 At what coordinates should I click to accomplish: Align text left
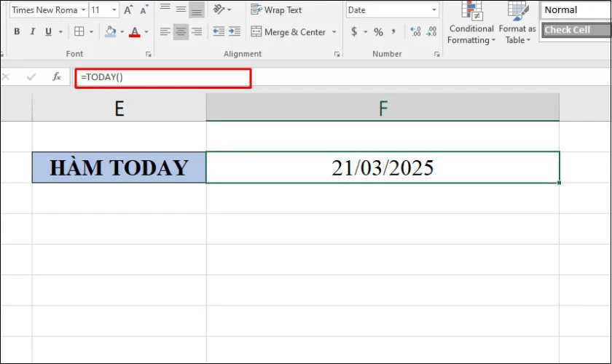[165, 31]
